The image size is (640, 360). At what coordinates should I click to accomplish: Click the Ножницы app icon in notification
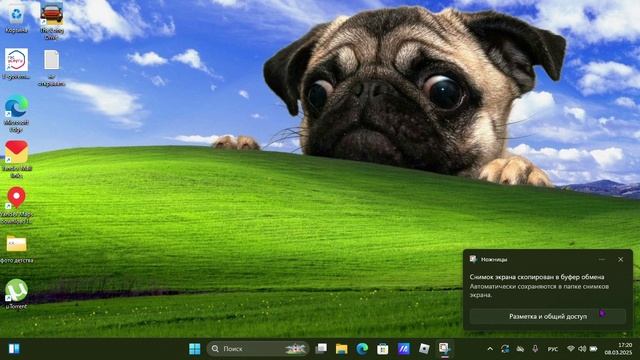pos(473,259)
